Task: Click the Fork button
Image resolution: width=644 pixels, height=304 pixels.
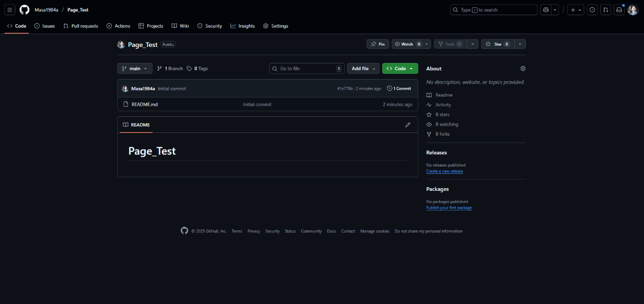Action: 450,44
